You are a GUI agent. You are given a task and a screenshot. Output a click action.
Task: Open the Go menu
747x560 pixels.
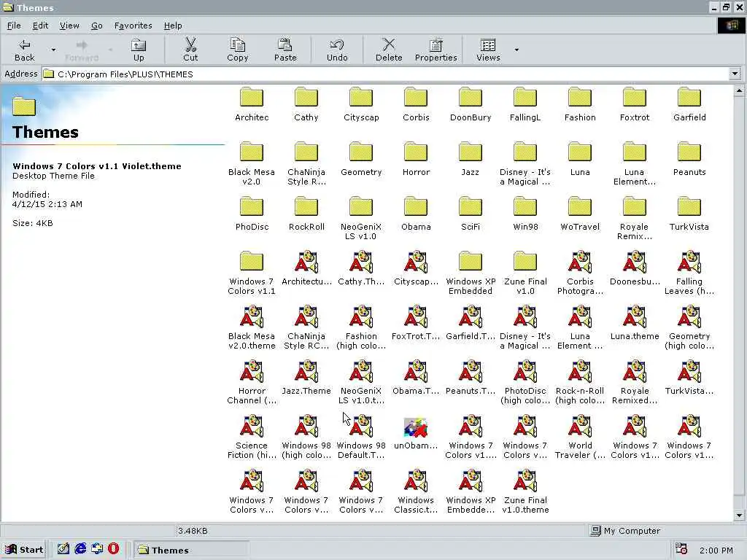(97, 26)
